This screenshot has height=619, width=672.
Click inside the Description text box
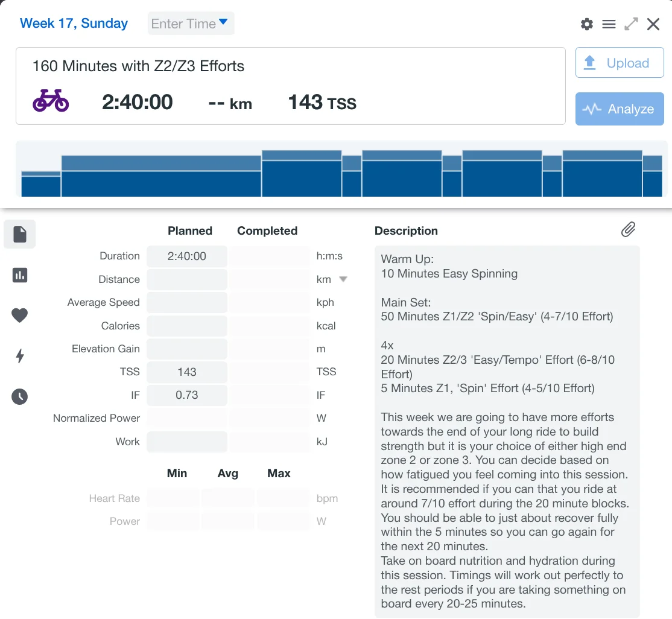pos(507,432)
